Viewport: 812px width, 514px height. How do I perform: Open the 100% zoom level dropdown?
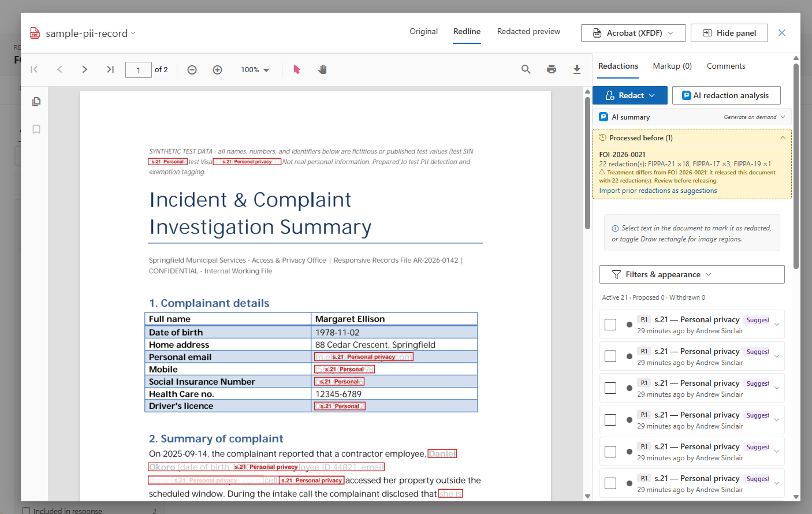point(255,70)
